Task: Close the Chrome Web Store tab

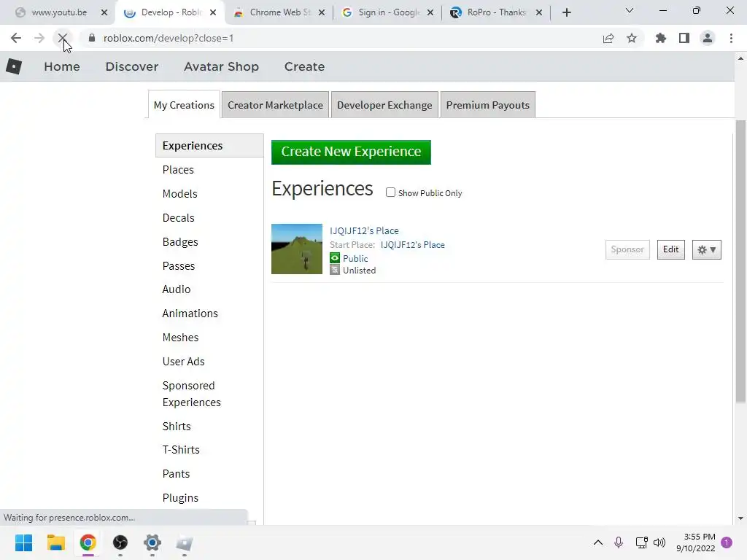Action: tap(322, 12)
